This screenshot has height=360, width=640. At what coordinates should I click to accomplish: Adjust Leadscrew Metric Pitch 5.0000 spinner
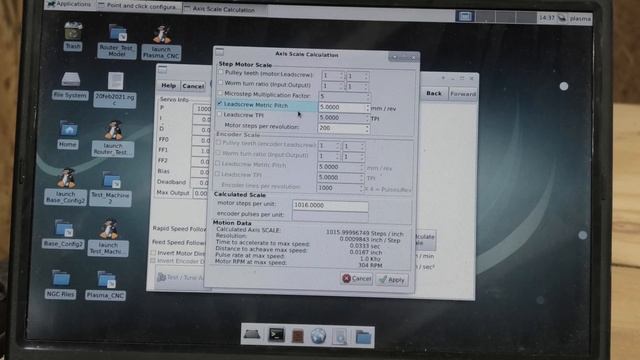coord(368,107)
